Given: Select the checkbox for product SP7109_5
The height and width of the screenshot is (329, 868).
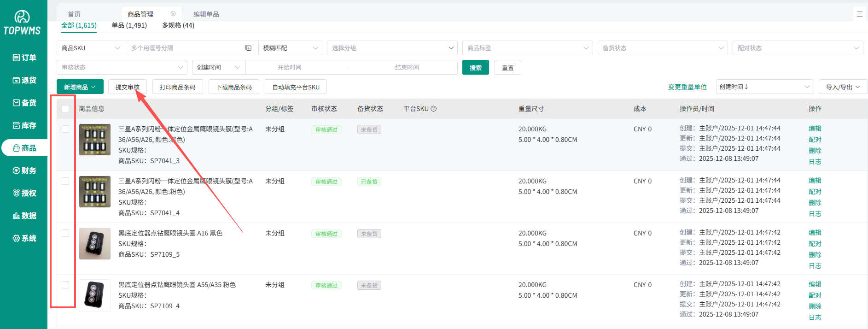Looking at the screenshot, I should 65,233.
